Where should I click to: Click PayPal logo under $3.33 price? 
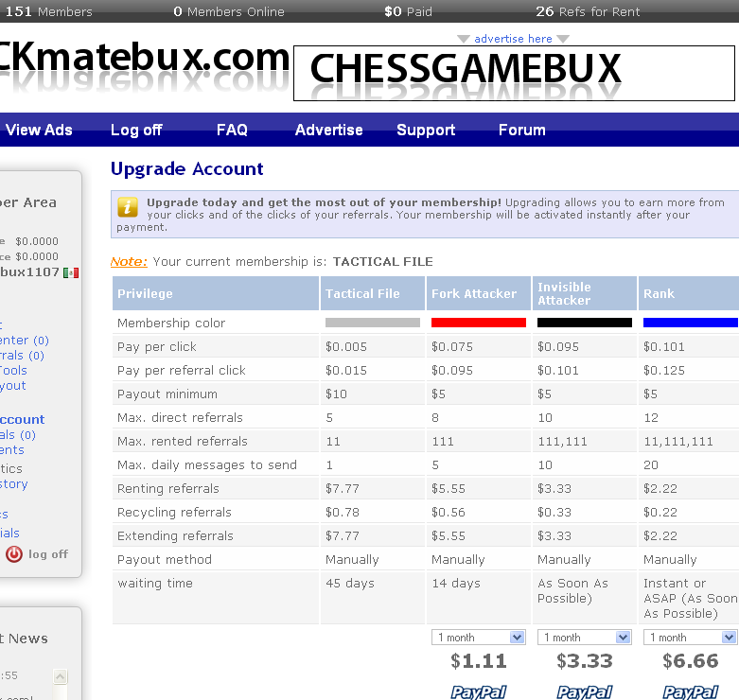click(585, 692)
